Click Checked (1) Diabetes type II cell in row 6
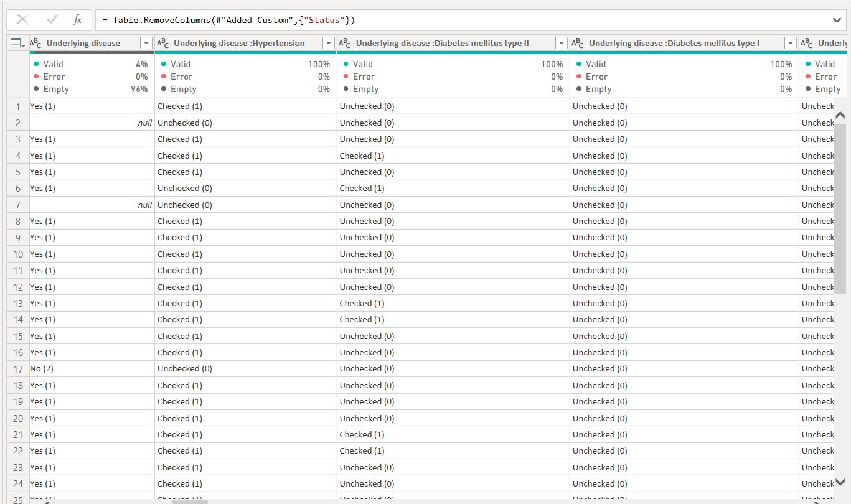The width and height of the screenshot is (851, 504). pyautogui.click(x=453, y=188)
